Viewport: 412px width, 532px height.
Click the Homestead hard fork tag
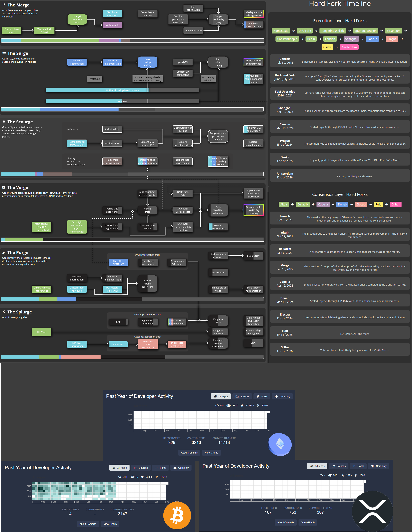click(281, 31)
